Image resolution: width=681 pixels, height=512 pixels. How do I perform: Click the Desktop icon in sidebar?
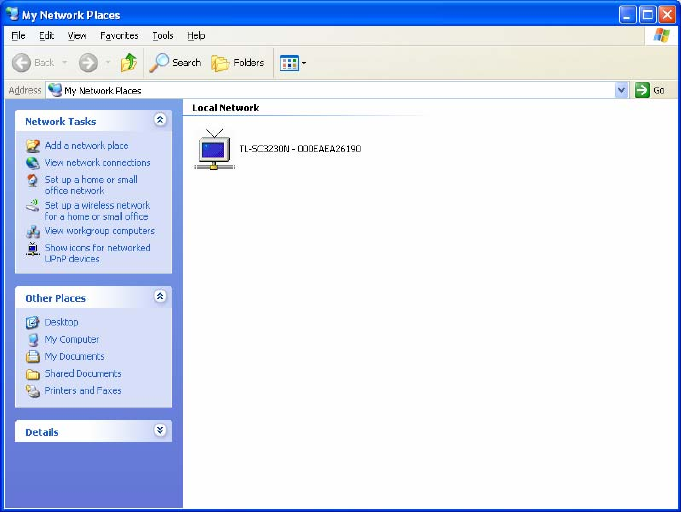(33, 323)
